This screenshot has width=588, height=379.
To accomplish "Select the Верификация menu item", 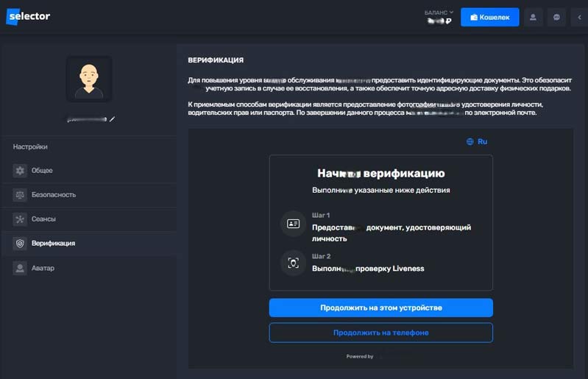I will 89,244.
